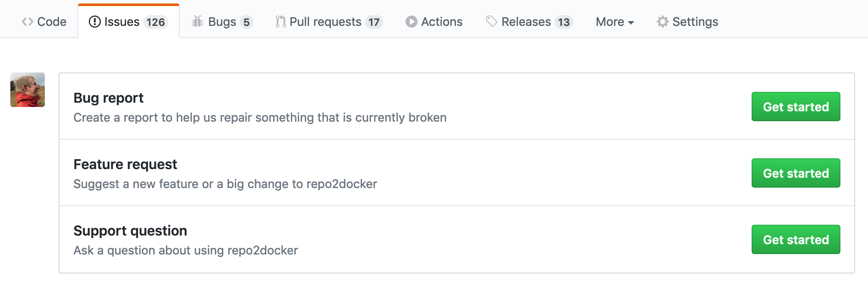868x289 pixels.
Task: Click the bug icon next to Bugs
Action: 197,21
